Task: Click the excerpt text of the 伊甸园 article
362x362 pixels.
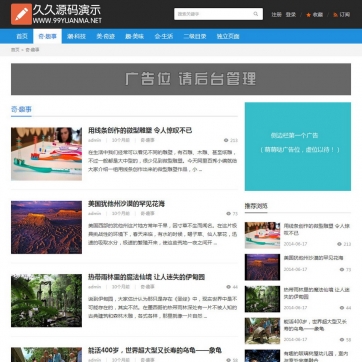Action: (163, 308)
